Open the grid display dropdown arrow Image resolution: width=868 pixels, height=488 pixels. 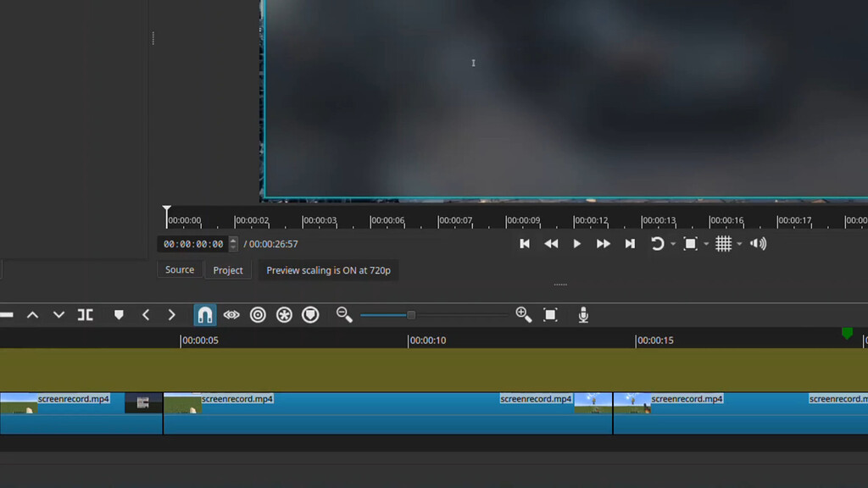(739, 243)
